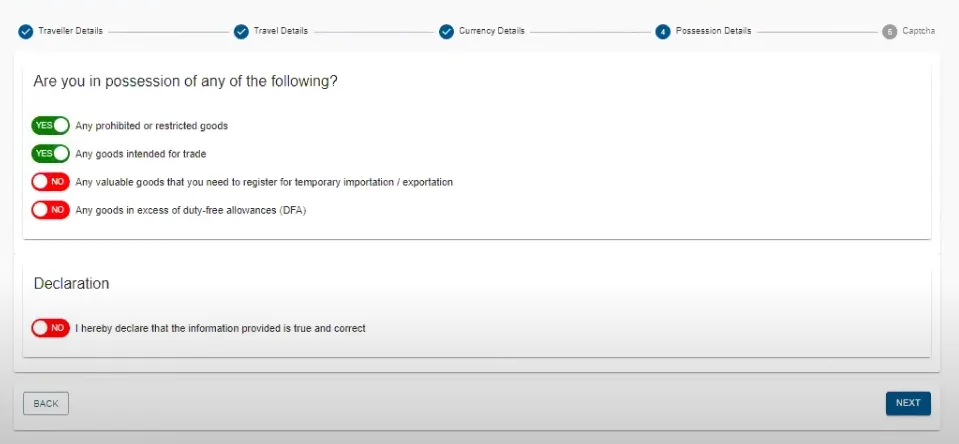Toggle off goods intended for trade switch
This screenshot has height=444, width=959.
[x=51, y=154]
